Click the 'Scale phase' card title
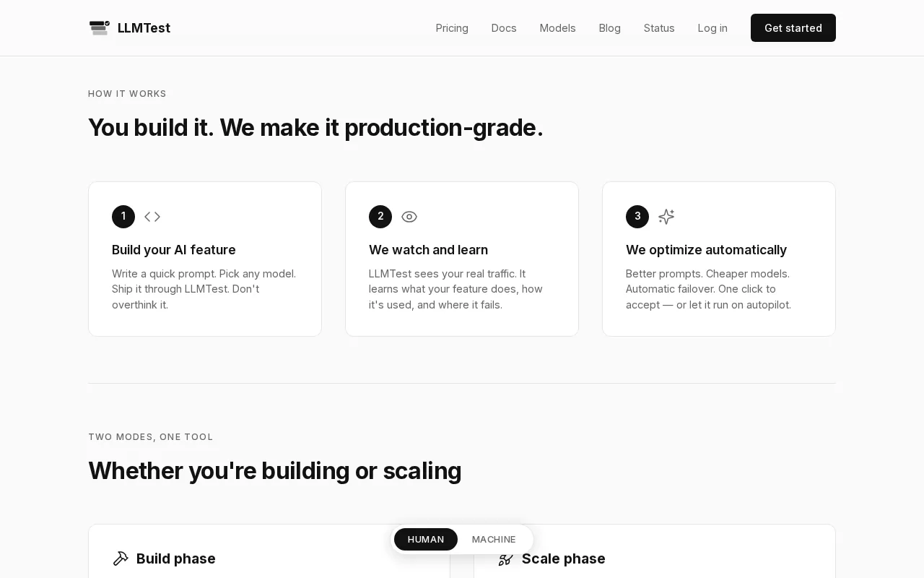Viewport: 924px width, 578px height. point(564,558)
